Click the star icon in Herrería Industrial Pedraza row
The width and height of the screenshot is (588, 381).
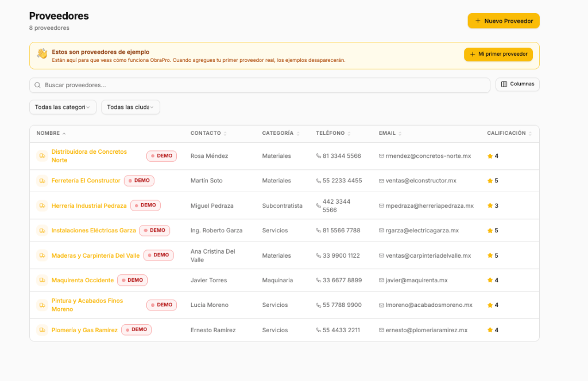[490, 205]
